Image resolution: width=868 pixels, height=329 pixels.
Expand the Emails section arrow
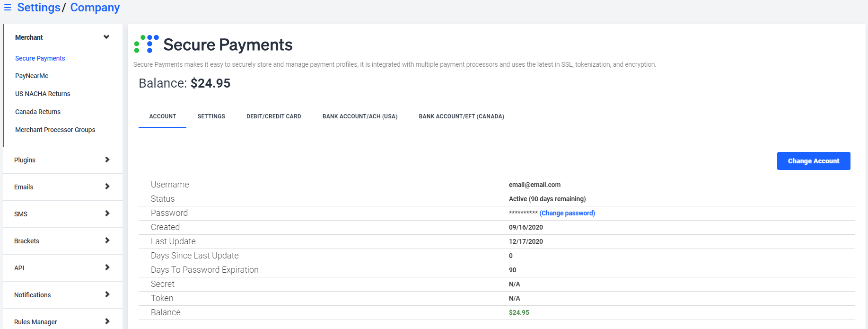coord(107,187)
